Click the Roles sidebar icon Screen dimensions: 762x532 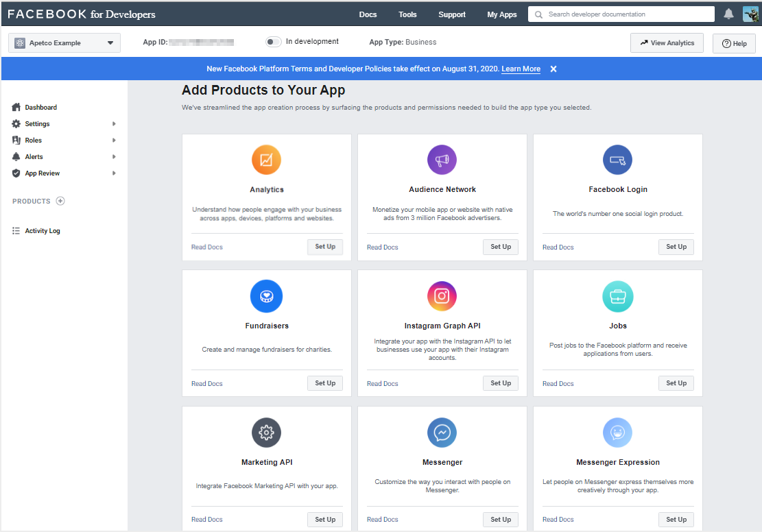tap(16, 141)
